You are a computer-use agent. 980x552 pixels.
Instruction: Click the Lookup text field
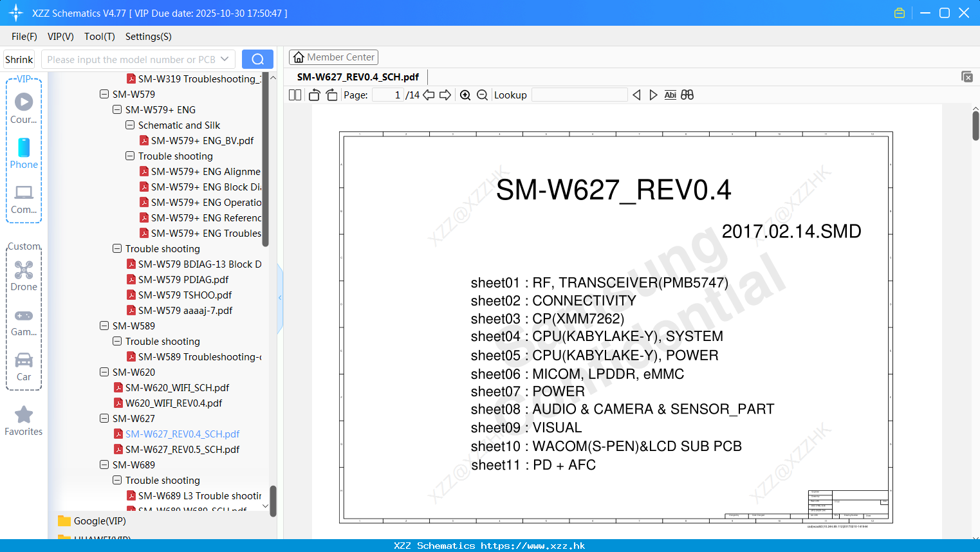click(579, 95)
